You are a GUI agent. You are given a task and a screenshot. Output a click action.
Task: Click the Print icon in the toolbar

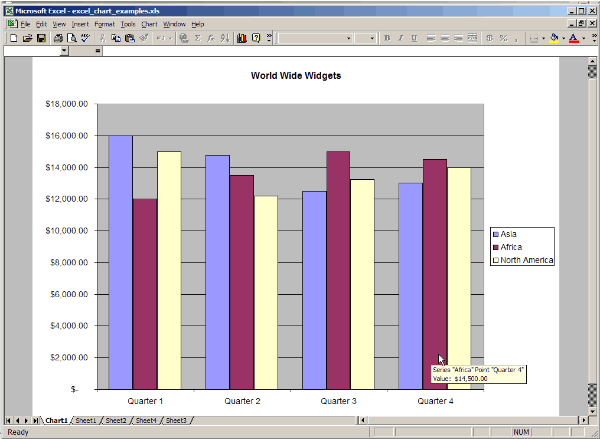[x=59, y=38]
